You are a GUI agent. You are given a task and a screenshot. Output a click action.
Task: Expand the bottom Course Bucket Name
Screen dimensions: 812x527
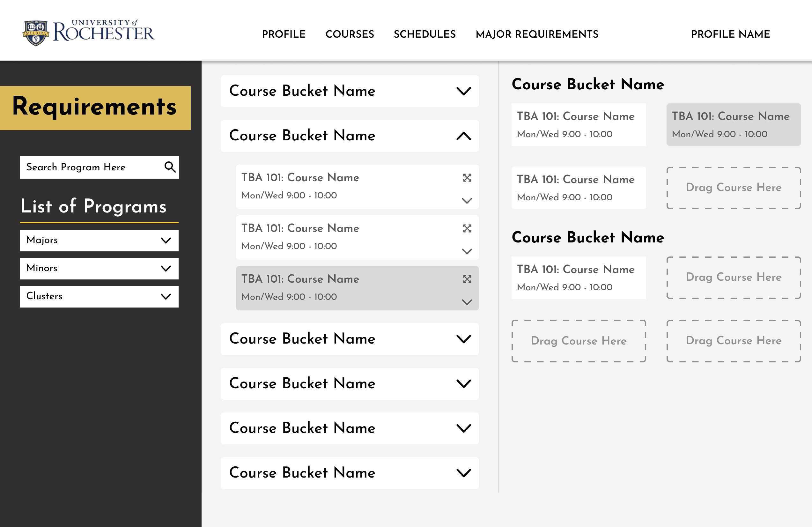click(x=463, y=473)
